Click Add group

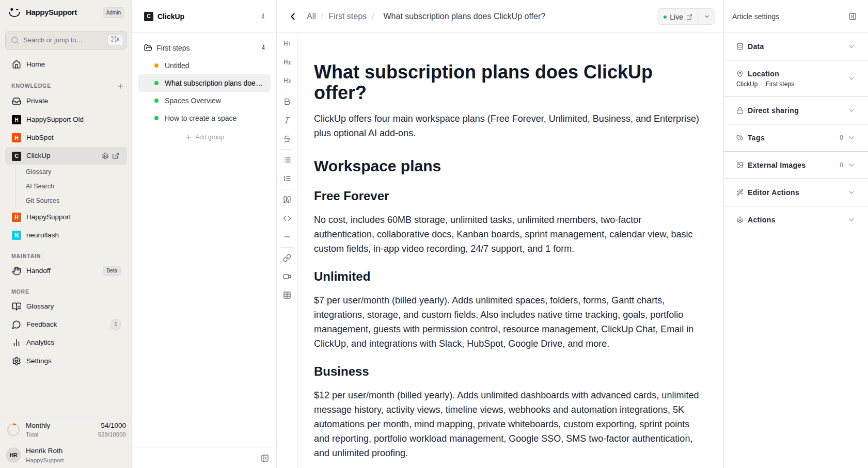pos(204,137)
